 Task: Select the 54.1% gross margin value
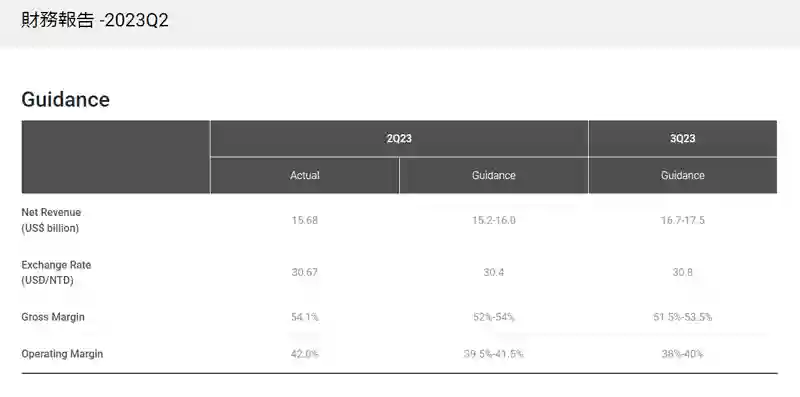click(305, 317)
